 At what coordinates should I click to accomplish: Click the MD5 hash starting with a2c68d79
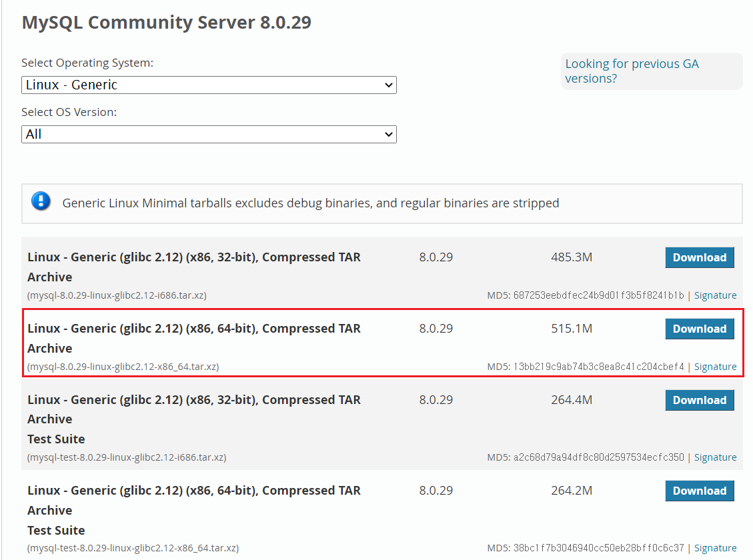(598, 457)
